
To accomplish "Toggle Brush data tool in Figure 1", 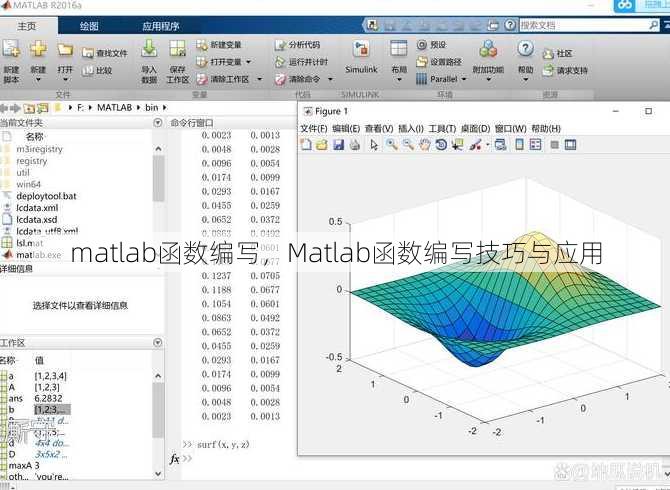I will tap(475, 145).
